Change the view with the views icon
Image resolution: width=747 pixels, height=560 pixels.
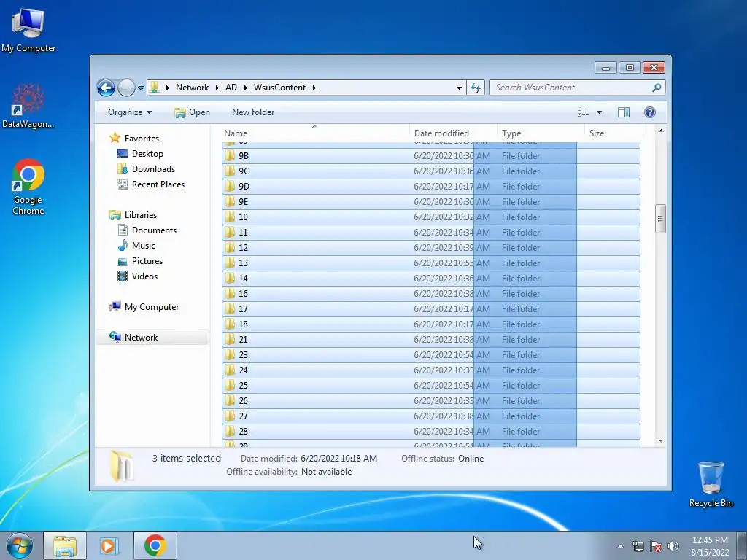583,112
